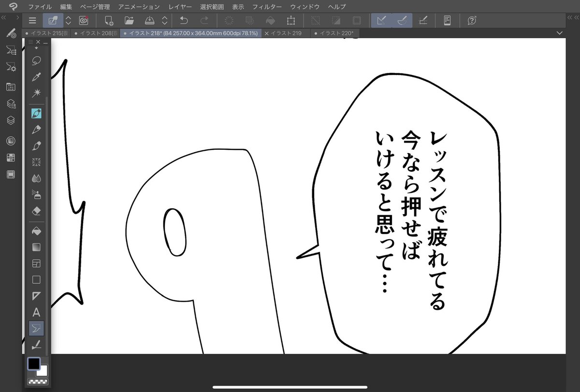
Task: Open the sub tool palette icon
Action: 11,50
